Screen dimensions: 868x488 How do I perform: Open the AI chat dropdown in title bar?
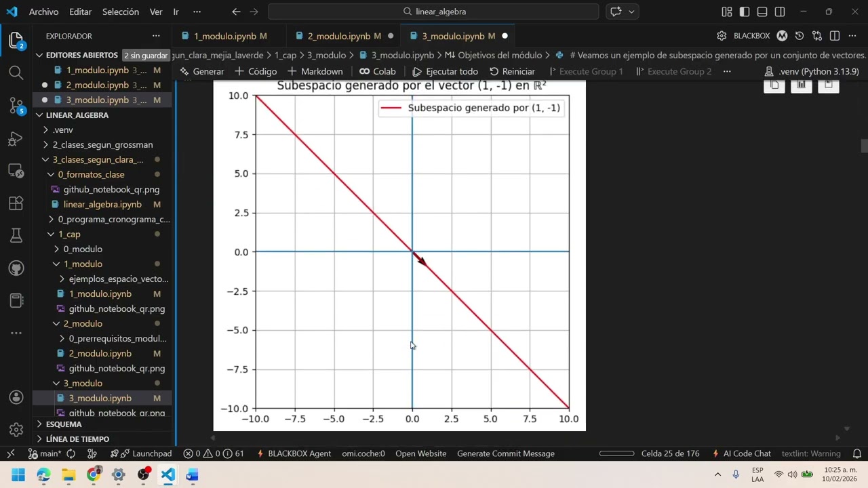(x=632, y=12)
